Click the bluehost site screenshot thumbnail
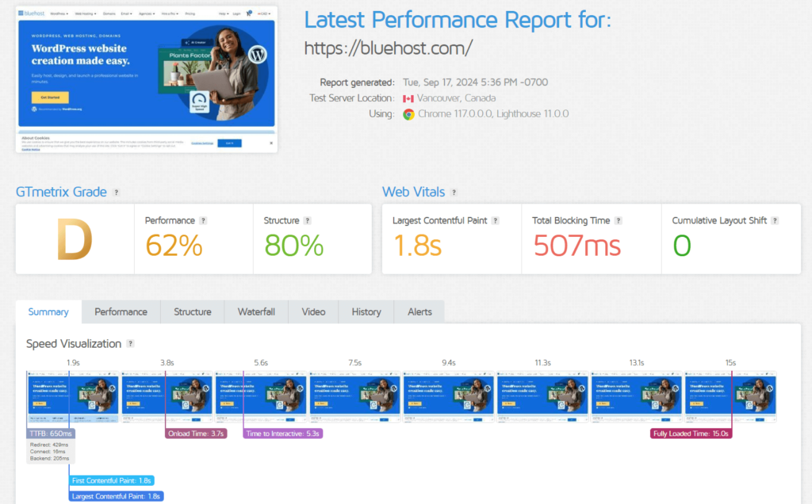 pyautogui.click(x=147, y=79)
